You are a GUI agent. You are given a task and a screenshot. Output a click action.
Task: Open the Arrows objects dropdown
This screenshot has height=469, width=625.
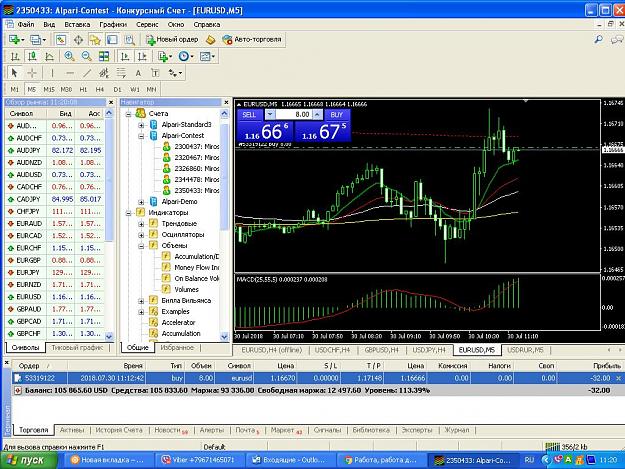click(x=175, y=73)
